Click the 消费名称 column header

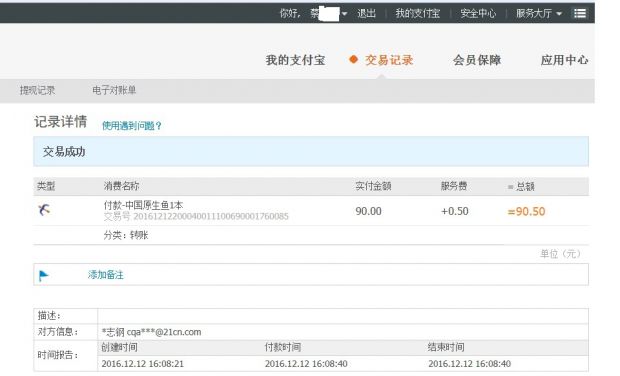point(121,186)
